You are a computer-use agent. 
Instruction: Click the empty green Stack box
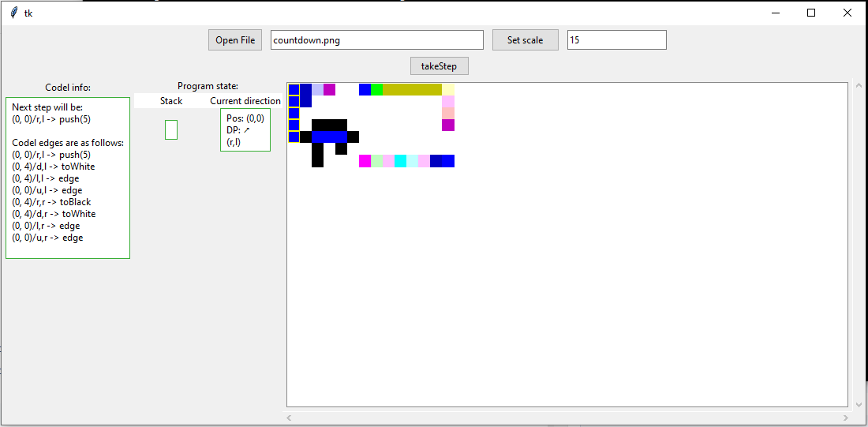[x=171, y=129]
